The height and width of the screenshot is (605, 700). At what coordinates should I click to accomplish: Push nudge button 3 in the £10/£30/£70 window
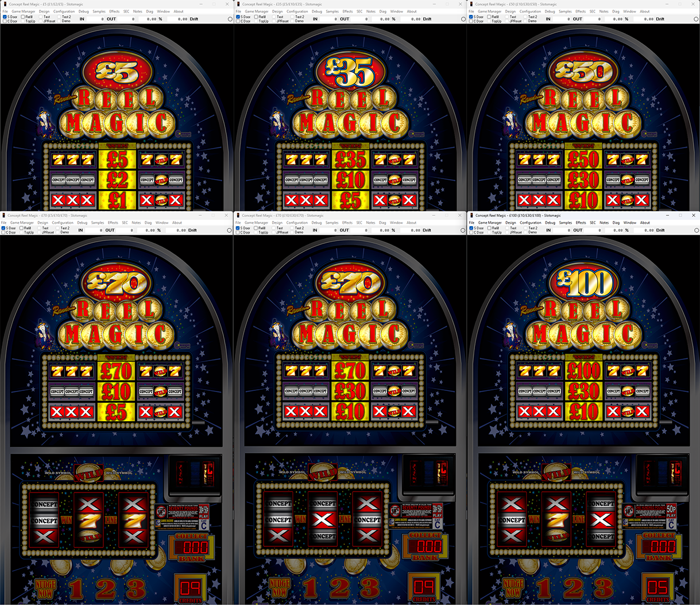point(370,588)
